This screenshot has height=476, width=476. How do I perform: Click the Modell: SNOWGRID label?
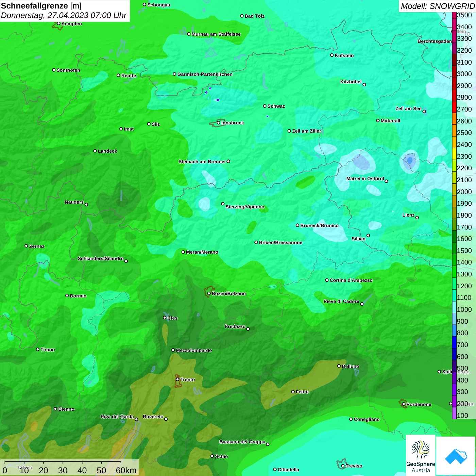pos(438,6)
